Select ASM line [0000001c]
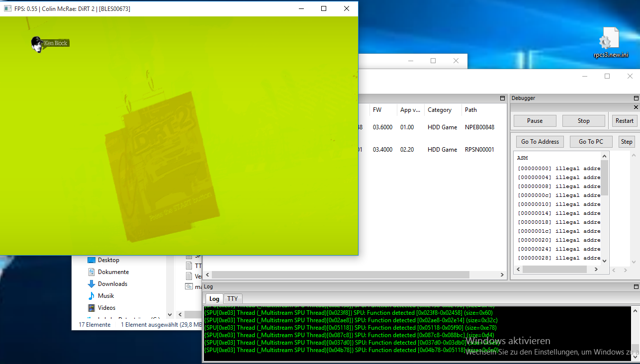This screenshot has height=364, width=640. pos(559,231)
